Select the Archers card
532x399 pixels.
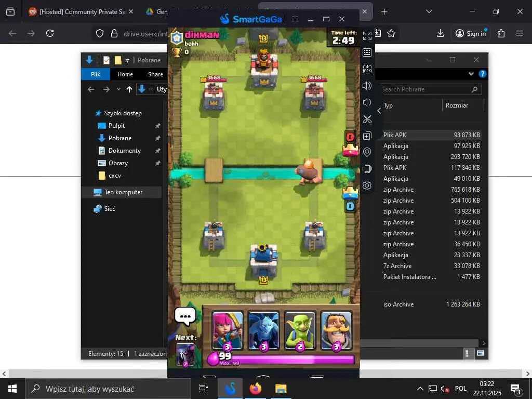pyautogui.click(x=228, y=331)
